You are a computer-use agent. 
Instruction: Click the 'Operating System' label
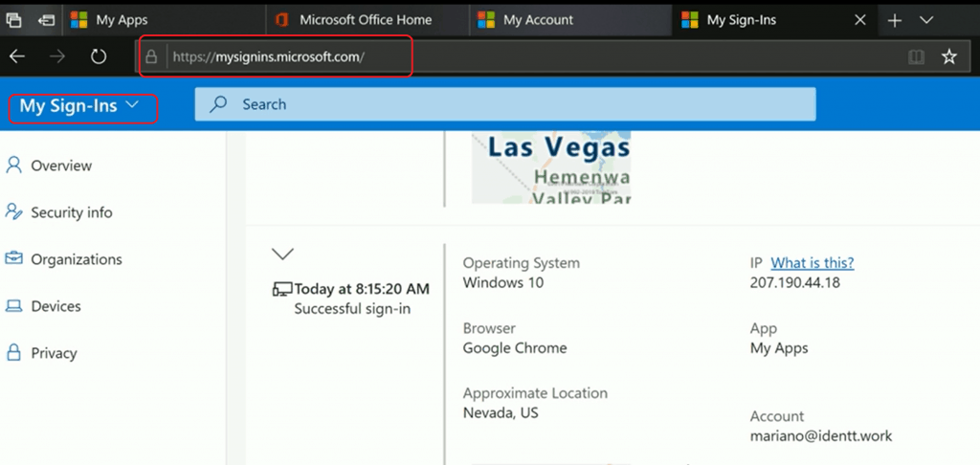point(522,263)
